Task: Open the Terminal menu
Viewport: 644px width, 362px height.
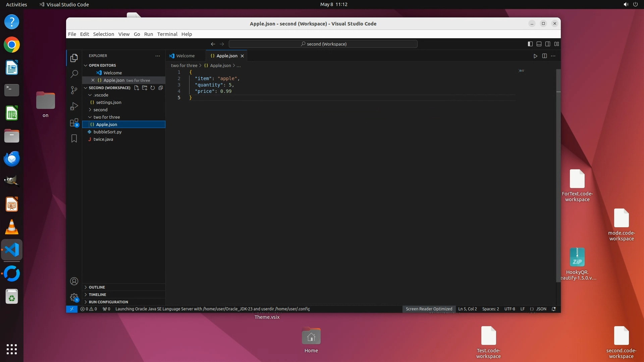Action: tap(167, 34)
